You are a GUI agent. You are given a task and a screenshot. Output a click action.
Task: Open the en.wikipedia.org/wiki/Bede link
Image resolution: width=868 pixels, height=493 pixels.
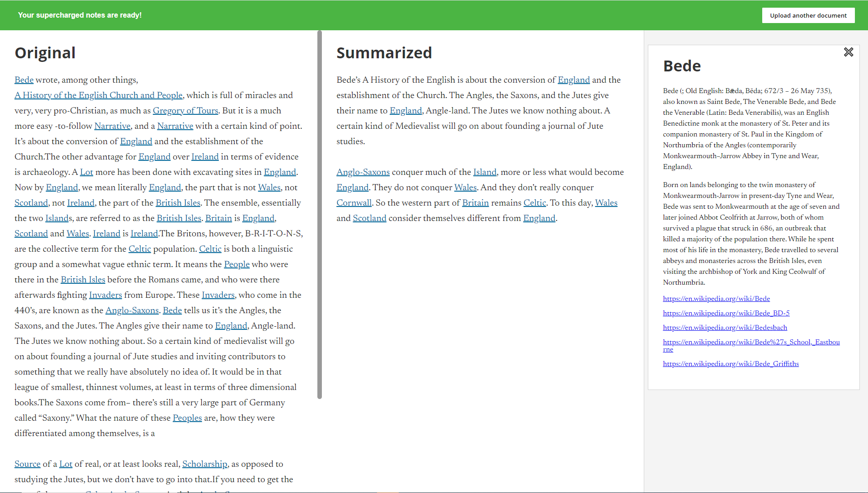tap(716, 299)
